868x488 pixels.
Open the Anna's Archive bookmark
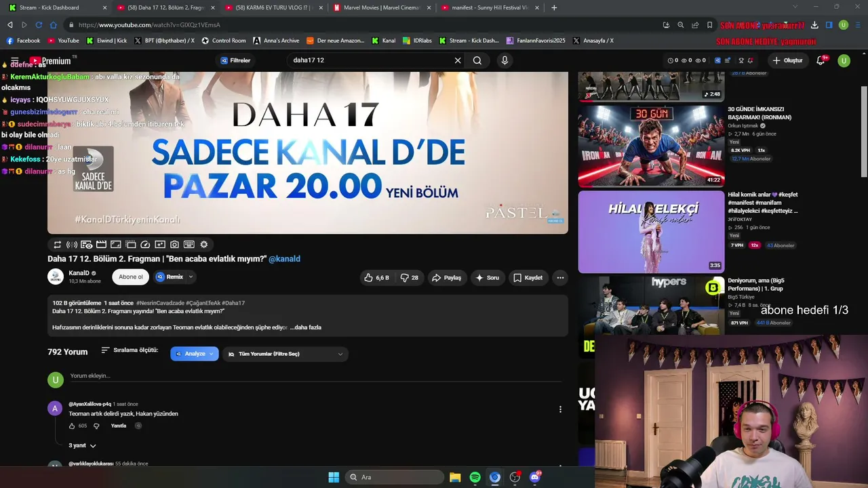pos(276,41)
